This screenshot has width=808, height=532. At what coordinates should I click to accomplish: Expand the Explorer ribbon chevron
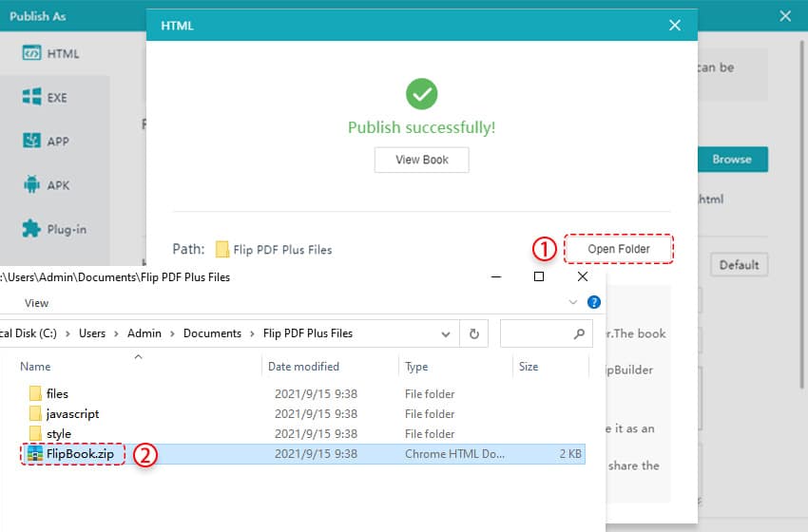tap(572, 302)
